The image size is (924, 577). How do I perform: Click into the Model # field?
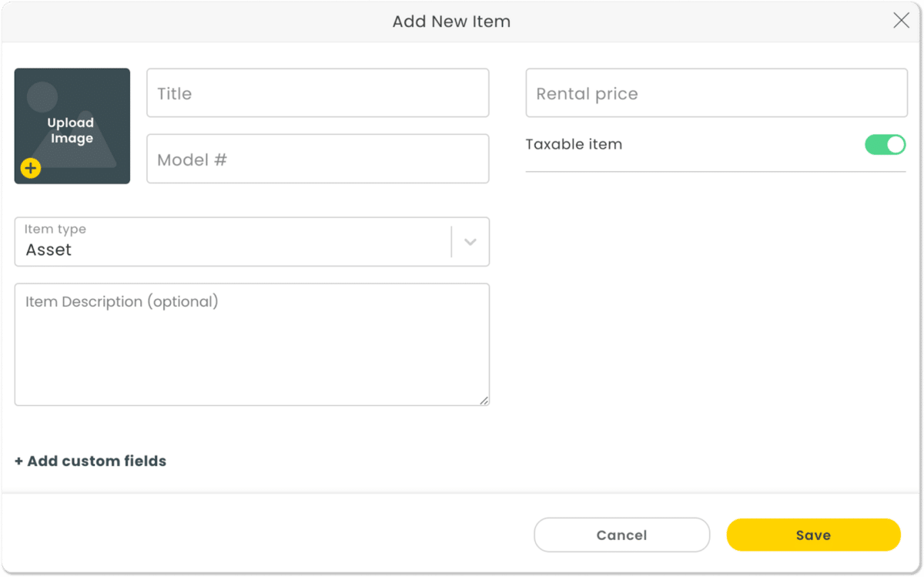pos(317,159)
